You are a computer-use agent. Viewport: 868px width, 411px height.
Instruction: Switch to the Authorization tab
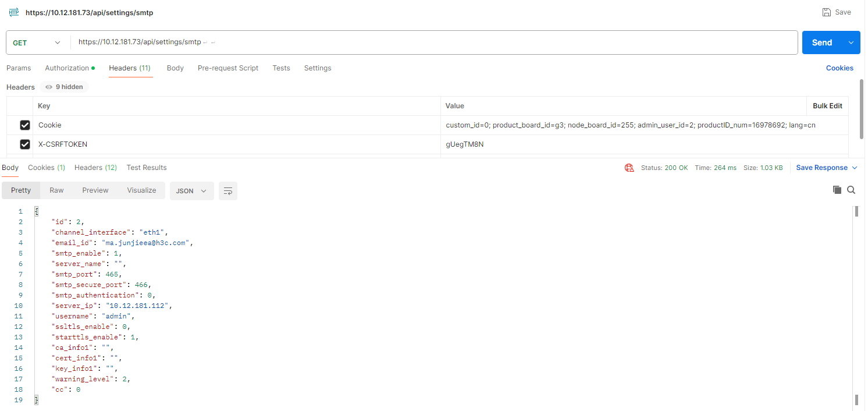(x=67, y=68)
